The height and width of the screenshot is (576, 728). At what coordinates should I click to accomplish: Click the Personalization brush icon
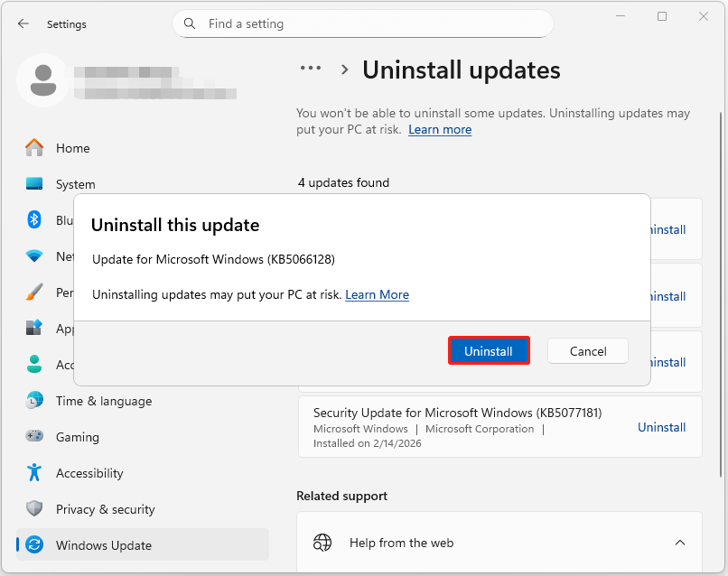(35, 292)
